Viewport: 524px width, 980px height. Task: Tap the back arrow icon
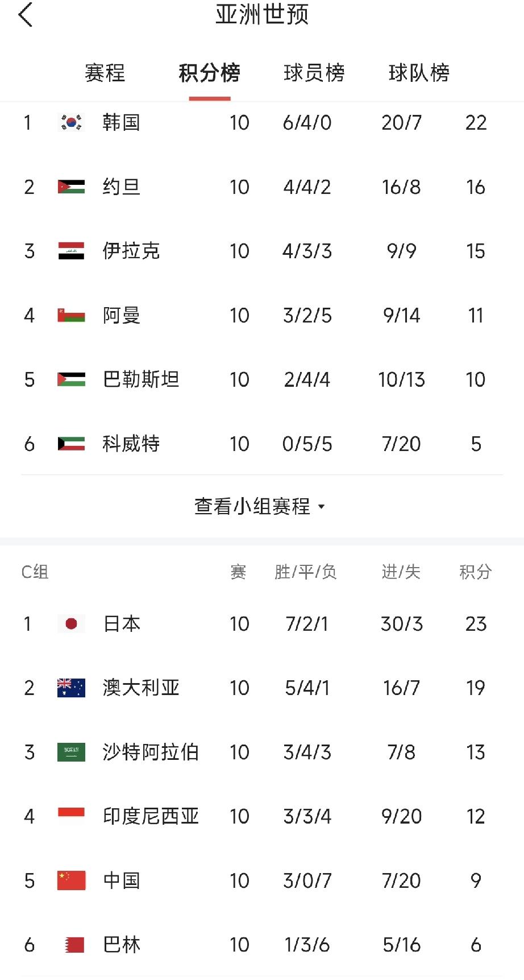coord(26,15)
